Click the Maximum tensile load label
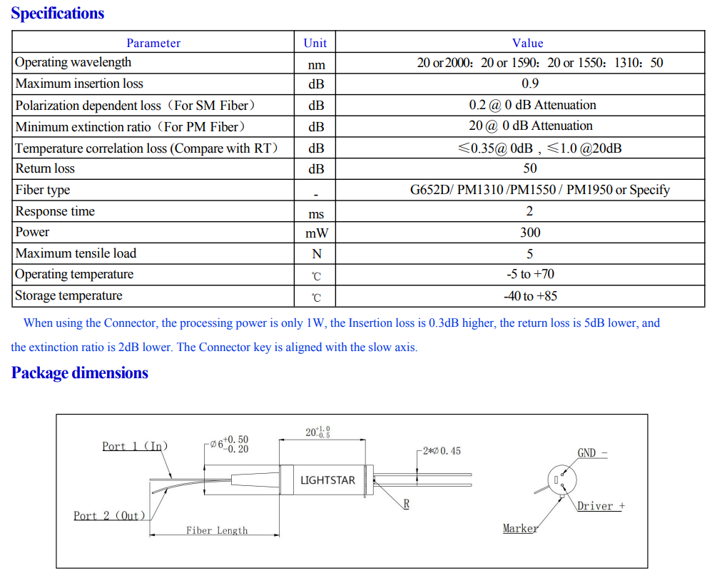The width and height of the screenshot is (717, 588). pyautogui.click(x=76, y=254)
